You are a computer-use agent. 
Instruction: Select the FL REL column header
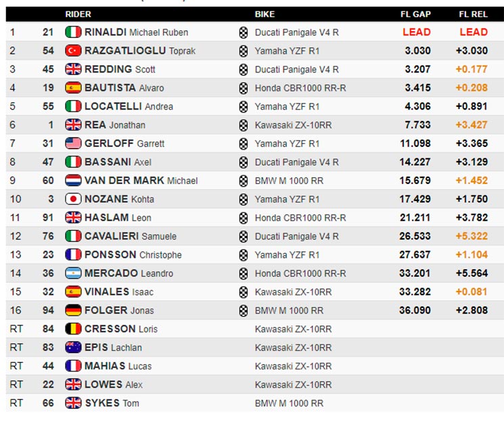point(473,14)
